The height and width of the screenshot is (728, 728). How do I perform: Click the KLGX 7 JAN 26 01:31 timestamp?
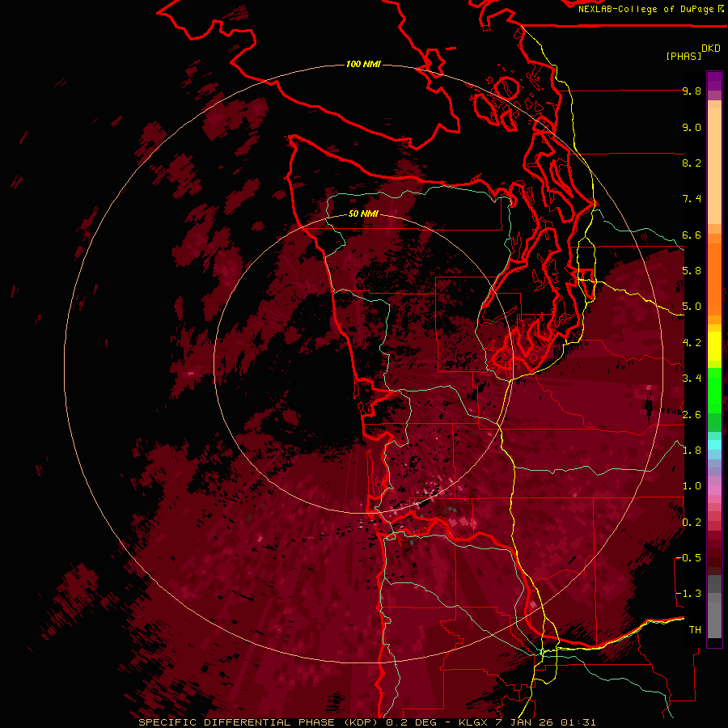(x=527, y=722)
